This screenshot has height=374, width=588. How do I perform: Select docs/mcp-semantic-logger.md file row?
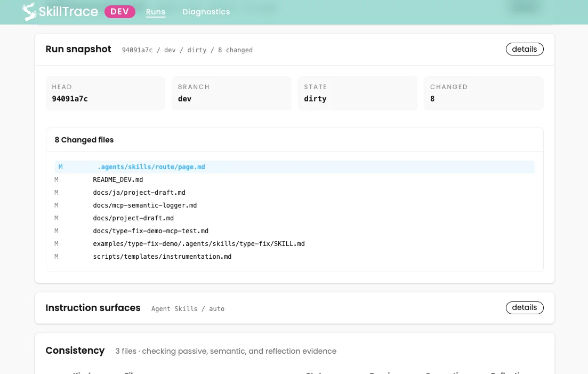coord(294,205)
